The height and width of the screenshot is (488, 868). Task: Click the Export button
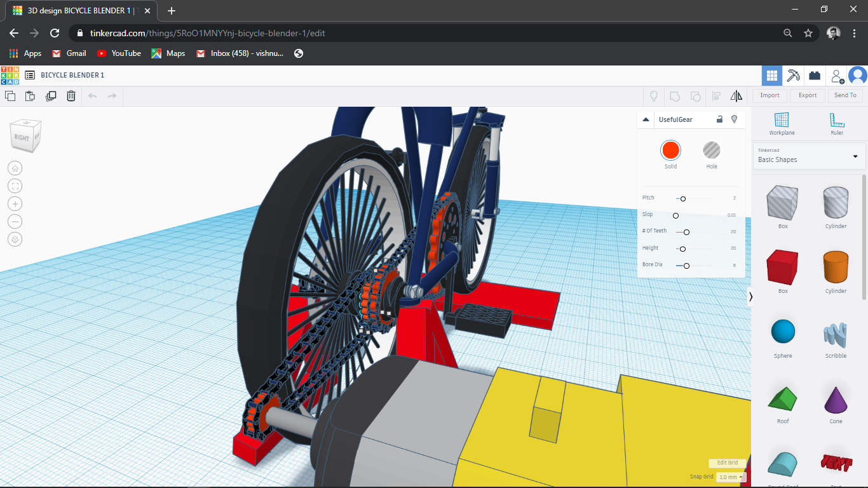(808, 95)
